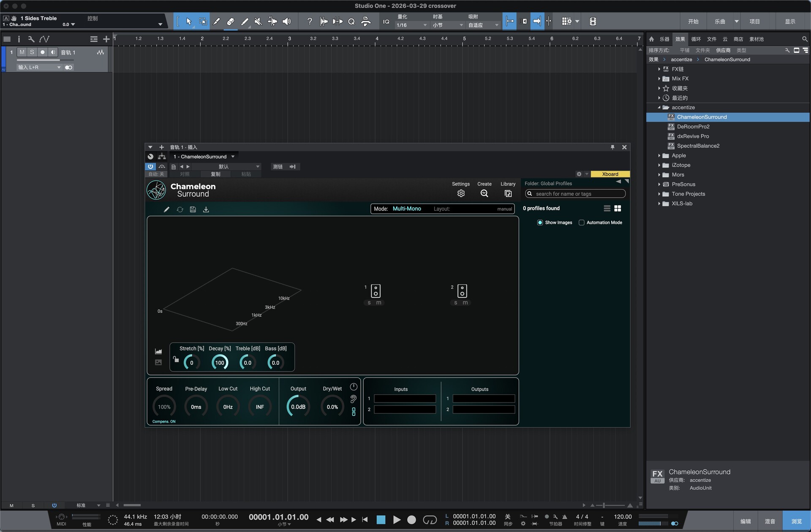Click the Output gain knob
Viewport: 811px width, 532px height.
pyautogui.click(x=298, y=407)
